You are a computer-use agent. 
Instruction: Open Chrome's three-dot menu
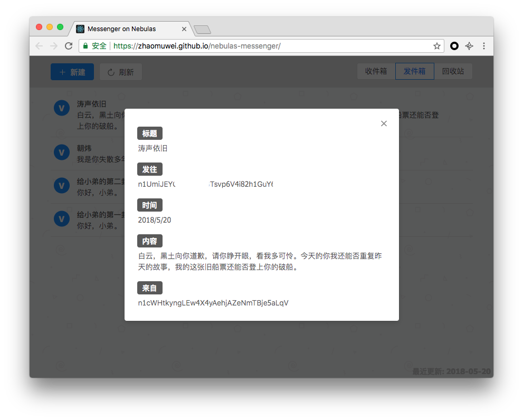484,46
